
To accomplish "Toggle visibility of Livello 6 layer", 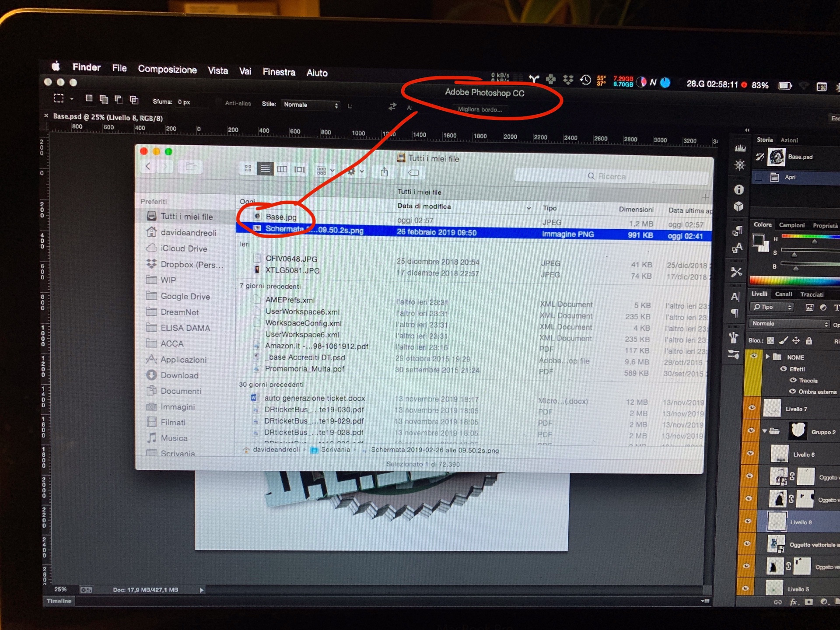I will [750, 453].
